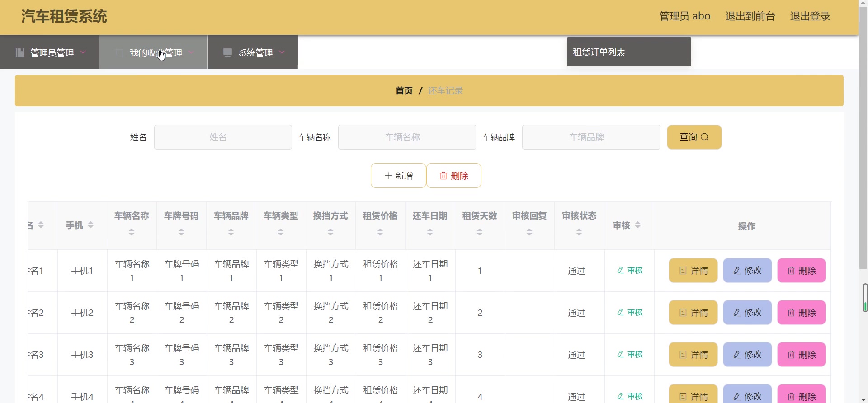
Task: Open 详情 for 手机2 row
Action: pos(693,312)
